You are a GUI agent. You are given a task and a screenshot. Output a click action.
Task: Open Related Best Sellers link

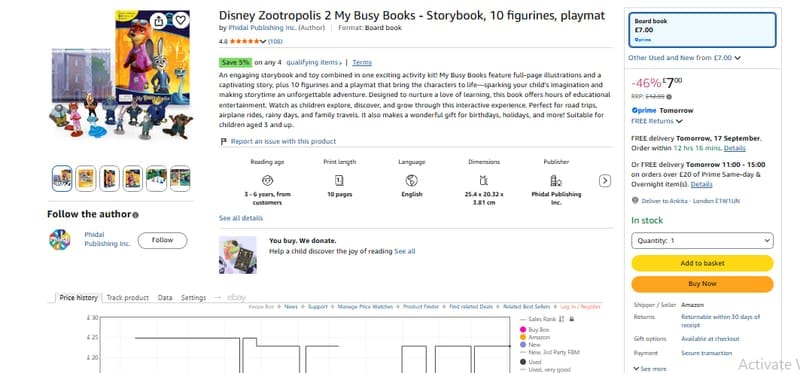point(527,307)
